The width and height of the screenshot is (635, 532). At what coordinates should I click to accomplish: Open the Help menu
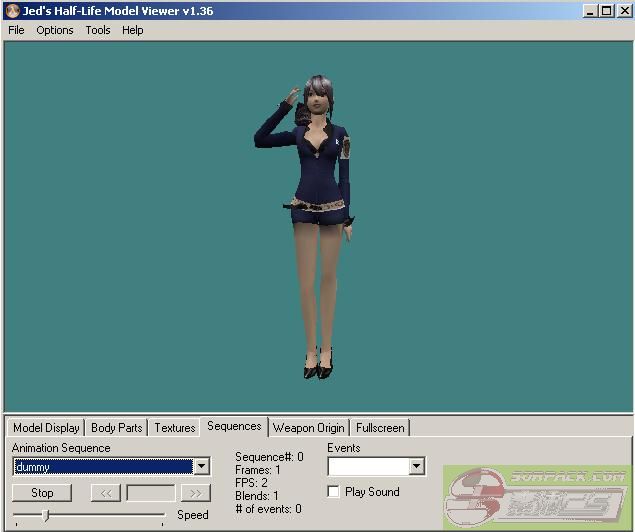(x=133, y=30)
